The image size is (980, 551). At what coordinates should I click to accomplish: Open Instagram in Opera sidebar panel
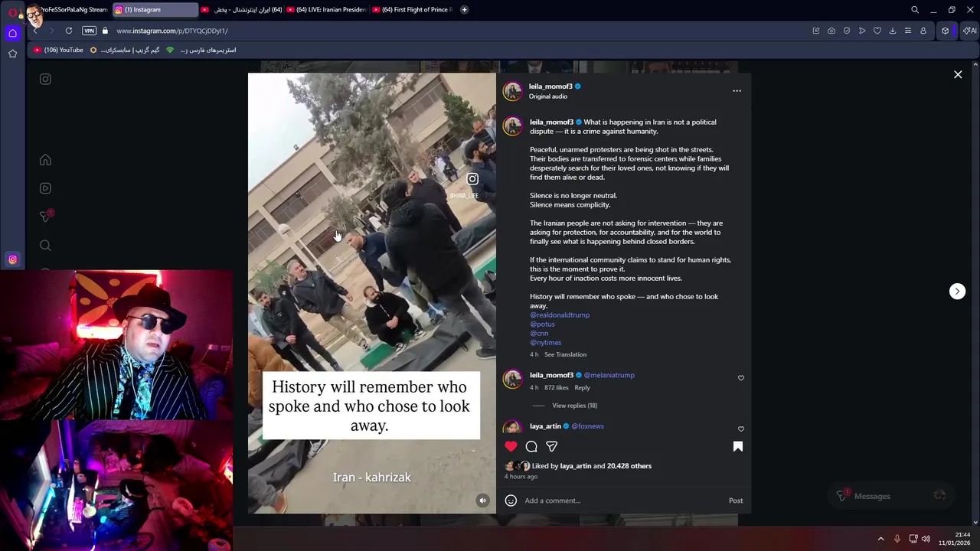[x=12, y=259]
